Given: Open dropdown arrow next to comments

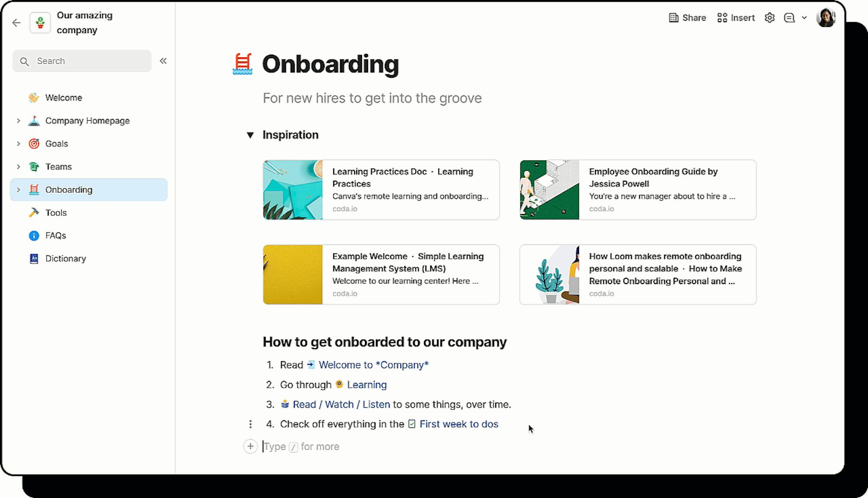Looking at the screenshot, I should (x=804, y=18).
